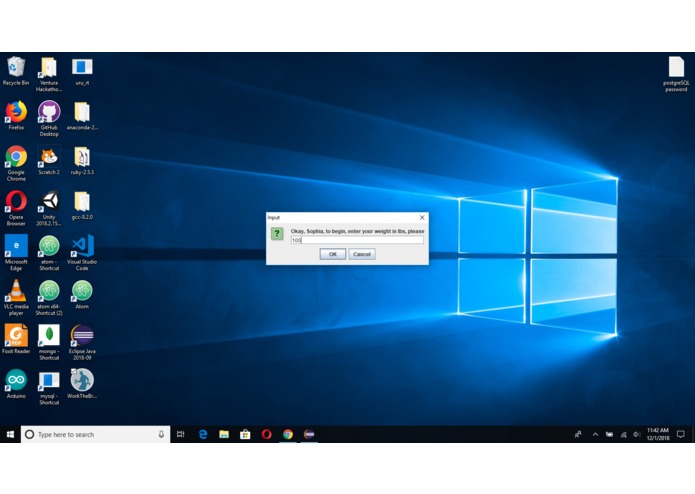Click OK in the Input dialog
The image size is (695, 494).
332,254
